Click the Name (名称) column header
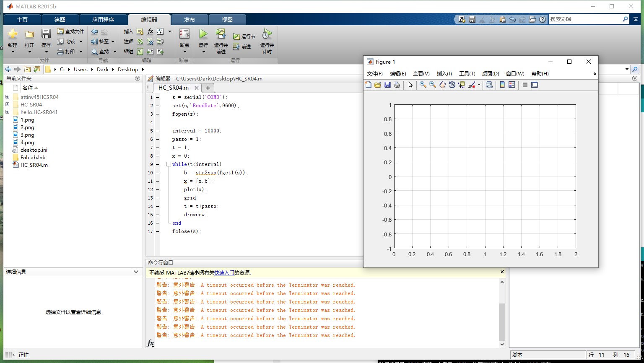This screenshot has height=363, width=644. [x=28, y=88]
